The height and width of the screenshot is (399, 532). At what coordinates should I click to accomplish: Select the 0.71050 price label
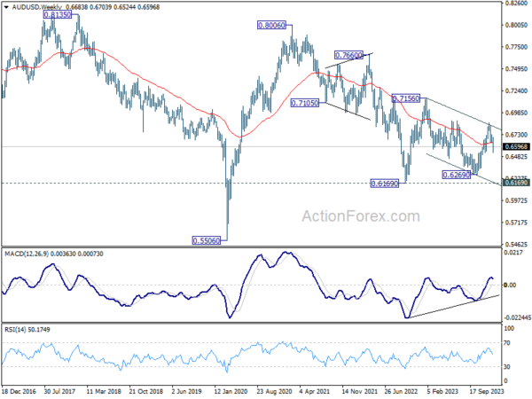click(x=305, y=103)
